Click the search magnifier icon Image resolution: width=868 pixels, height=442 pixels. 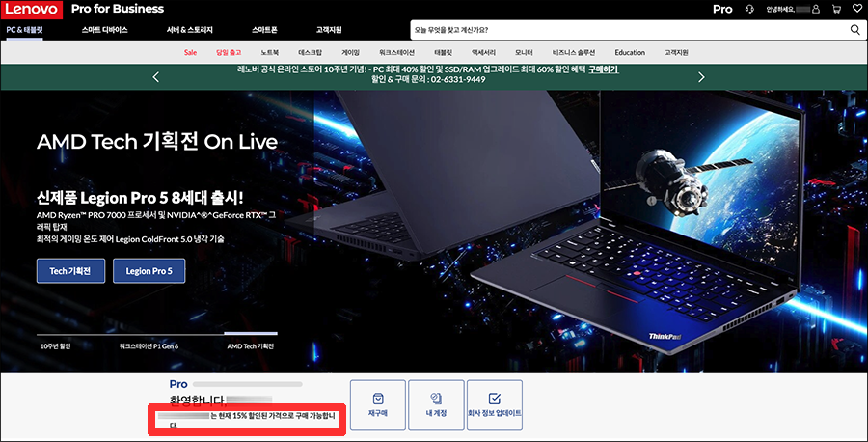click(855, 30)
